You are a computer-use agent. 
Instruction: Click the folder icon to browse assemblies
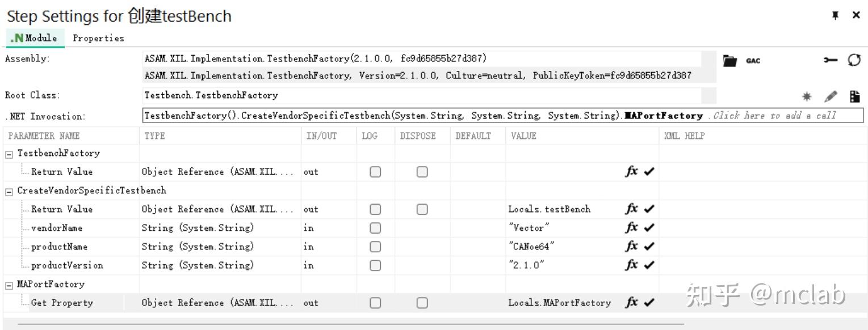pyautogui.click(x=729, y=60)
